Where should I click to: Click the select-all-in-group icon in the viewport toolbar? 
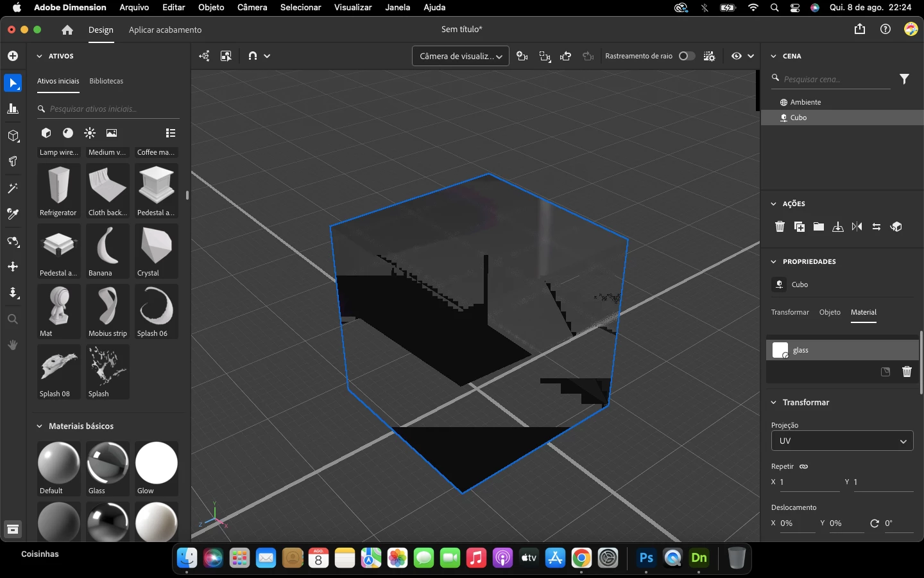pyautogui.click(x=205, y=56)
